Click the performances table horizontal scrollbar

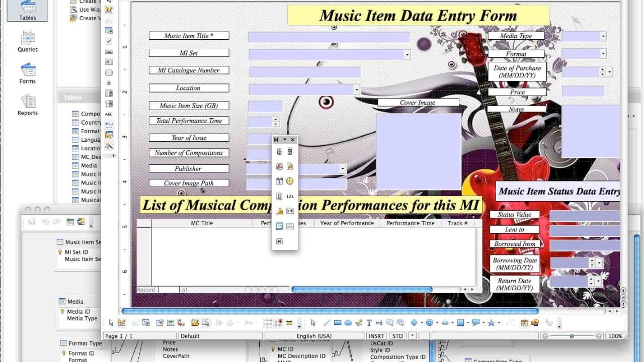362,290
